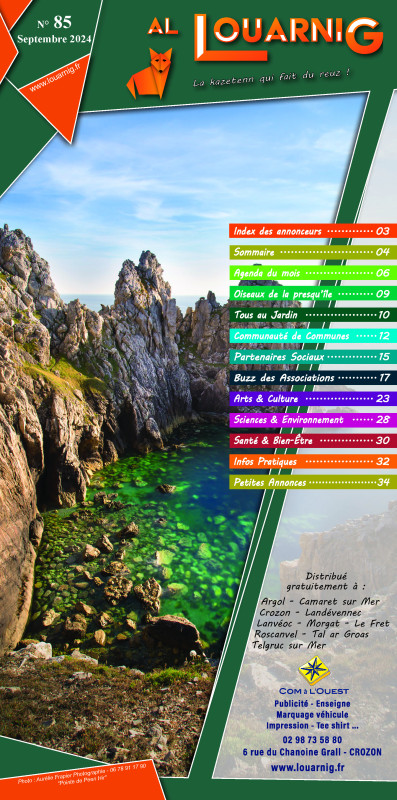Open the Tous au Jardin section

tap(313, 315)
